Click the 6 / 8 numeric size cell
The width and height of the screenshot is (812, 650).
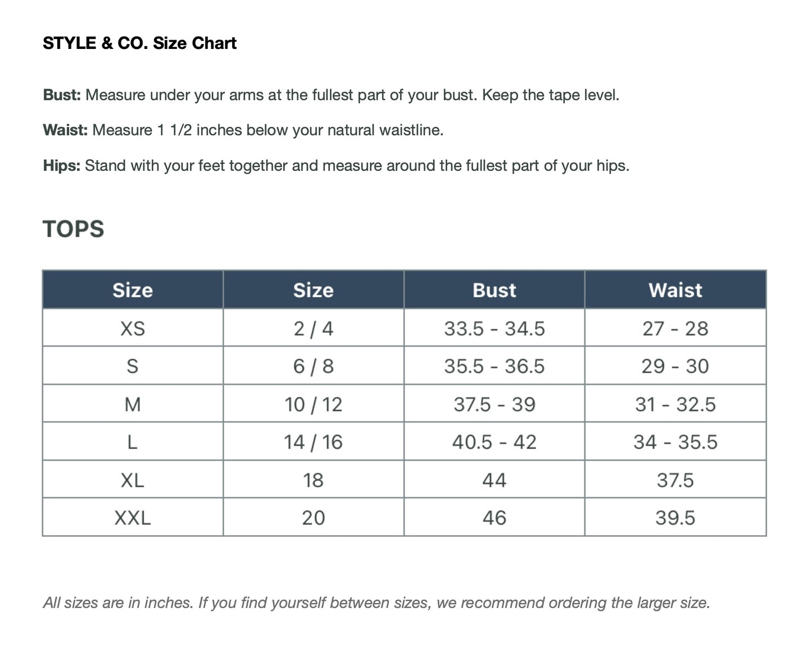(313, 366)
